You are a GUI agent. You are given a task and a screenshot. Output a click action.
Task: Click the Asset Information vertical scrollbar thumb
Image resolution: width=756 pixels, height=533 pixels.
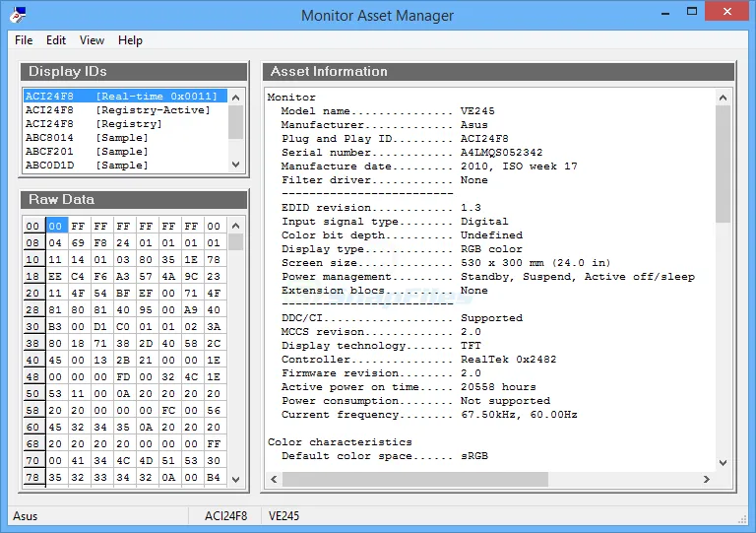point(723,164)
